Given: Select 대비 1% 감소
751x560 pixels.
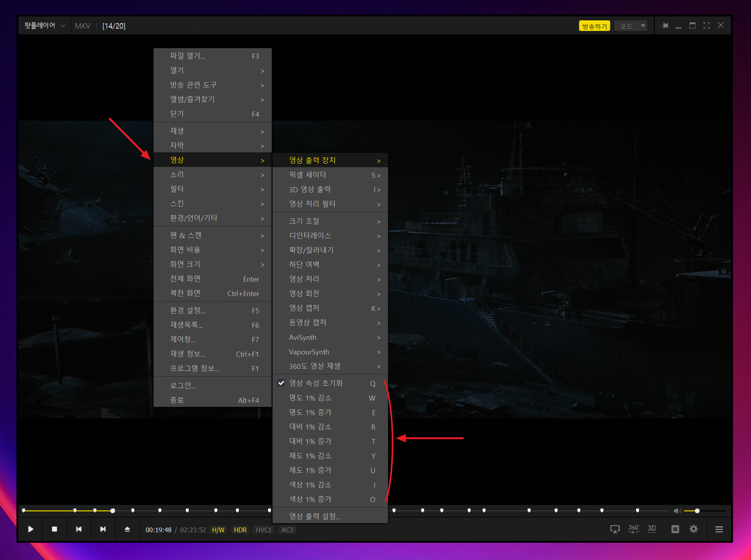Looking at the screenshot, I should (x=330, y=427).
